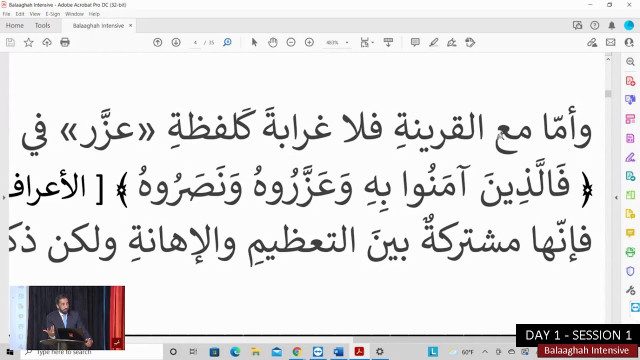The image size is (640, 360).
Task: Zoom out with the minus icon
Action: [x=291, y=42]
